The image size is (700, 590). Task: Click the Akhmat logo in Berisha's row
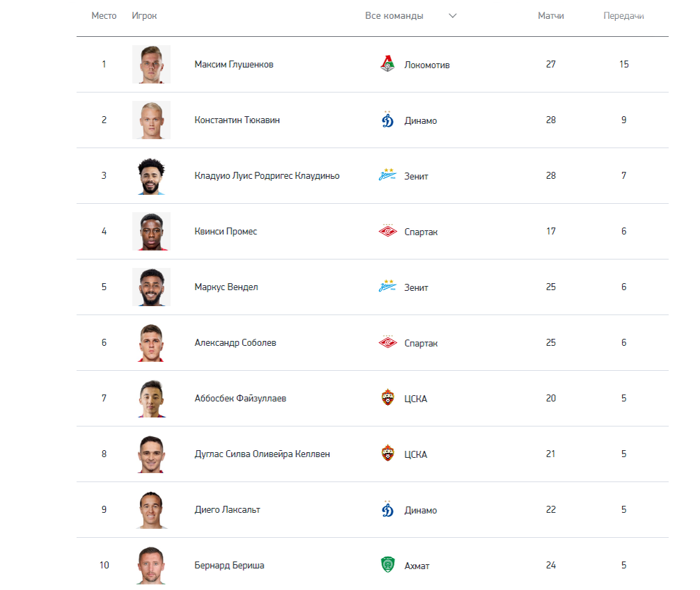click(388, 564)
